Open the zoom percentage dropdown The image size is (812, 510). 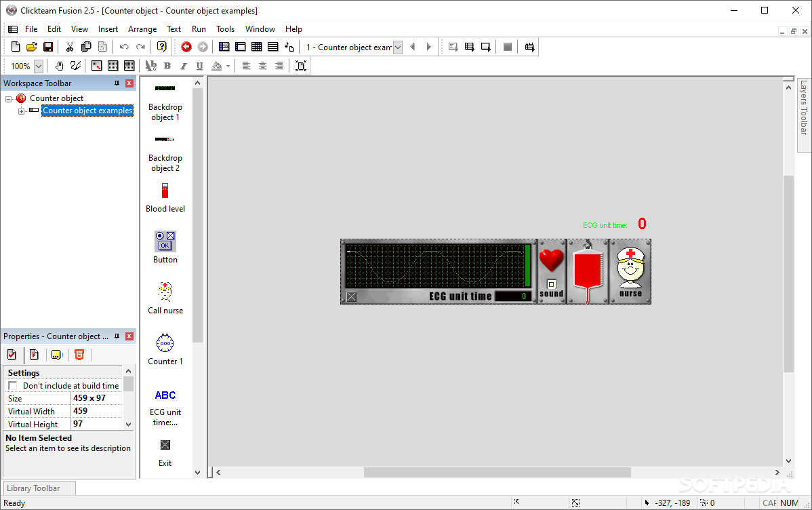point(39,66)
